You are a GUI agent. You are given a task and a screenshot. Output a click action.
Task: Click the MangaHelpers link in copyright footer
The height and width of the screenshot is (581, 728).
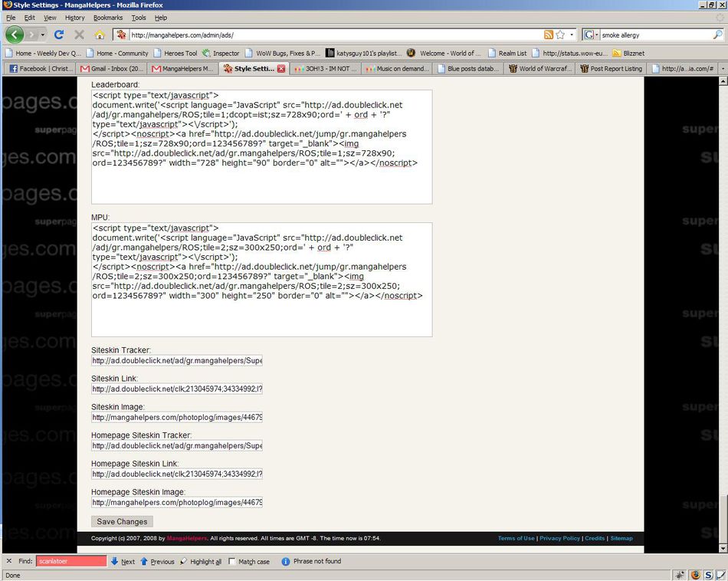(187, 538)
